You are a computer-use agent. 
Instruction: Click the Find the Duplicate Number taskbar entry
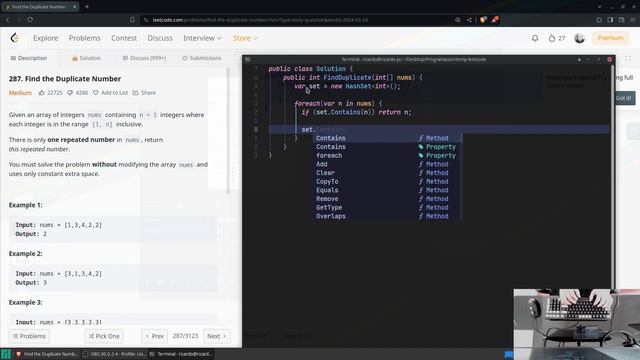pyautogui.click(x=47, y=354)
